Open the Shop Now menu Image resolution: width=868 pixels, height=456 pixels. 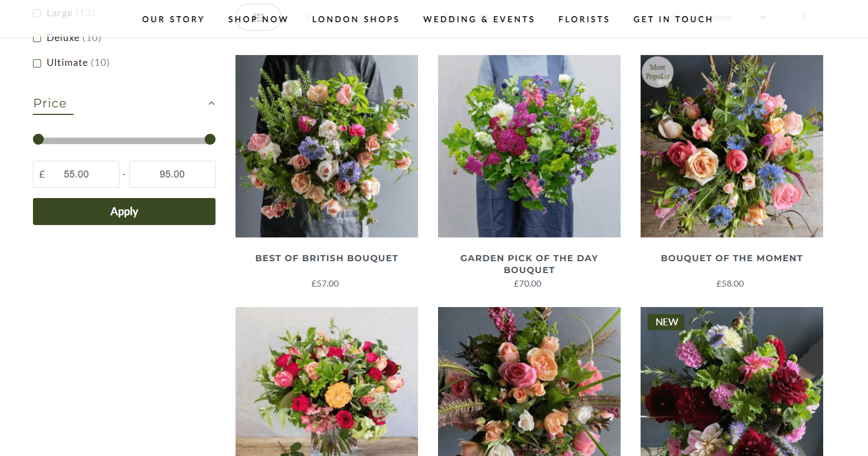tap(258, 19)
